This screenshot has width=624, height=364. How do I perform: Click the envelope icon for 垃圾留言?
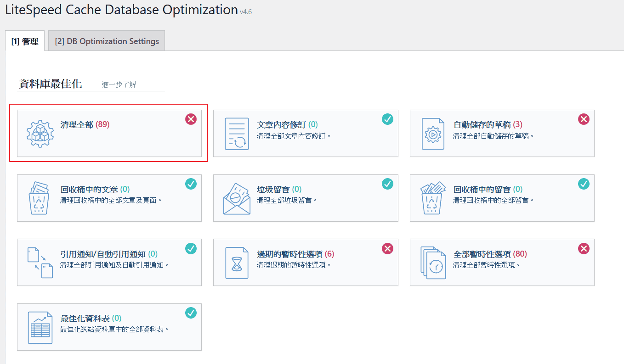(x=237, y=198)
